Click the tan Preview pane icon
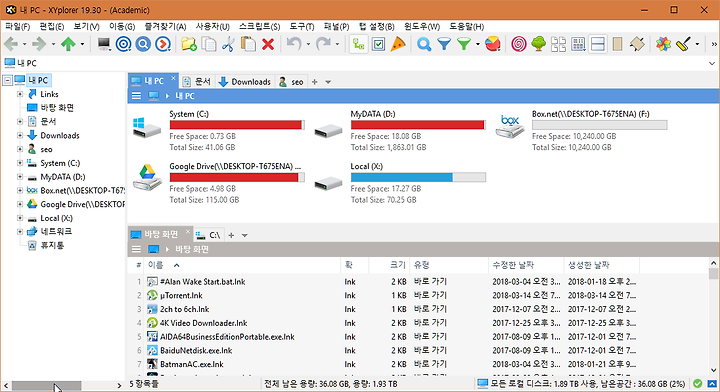720x392 pixels. click(618, 44)
